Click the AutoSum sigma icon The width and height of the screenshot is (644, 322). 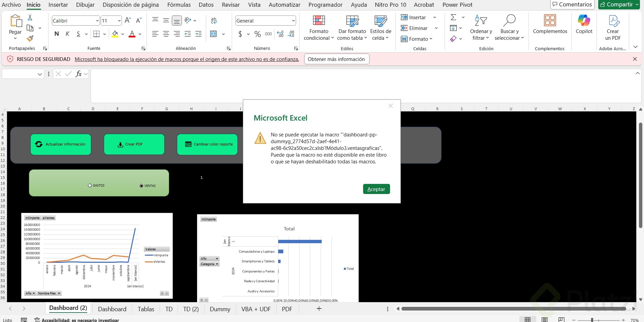(454, 17)
